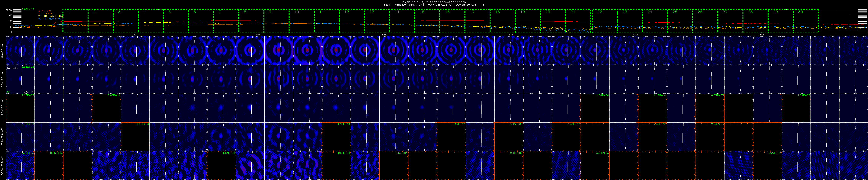This screenshot has height=180, width=868.
Task: Click the 3.0-6.0 keV row label
Action: (x=3, y=51)
